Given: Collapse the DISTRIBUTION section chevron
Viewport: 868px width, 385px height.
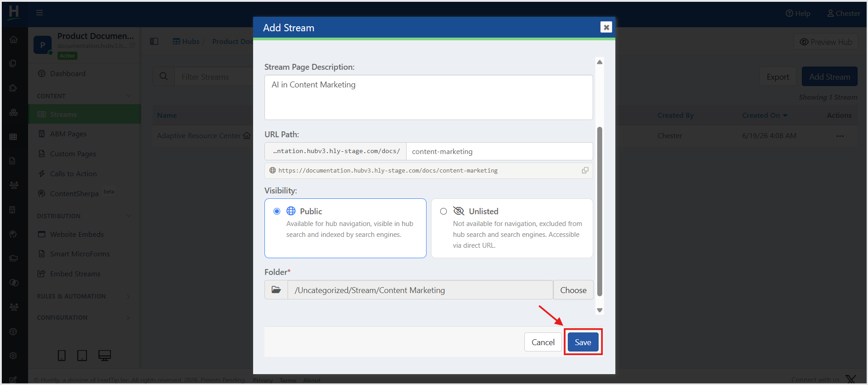Looking at the screenshot, I should 129,216.
